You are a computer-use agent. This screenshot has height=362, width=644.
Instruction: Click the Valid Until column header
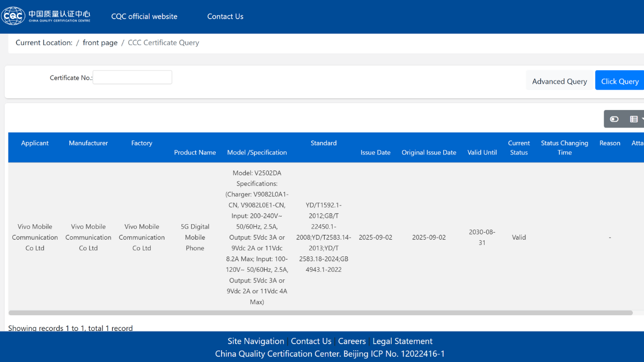pos(482,152)
